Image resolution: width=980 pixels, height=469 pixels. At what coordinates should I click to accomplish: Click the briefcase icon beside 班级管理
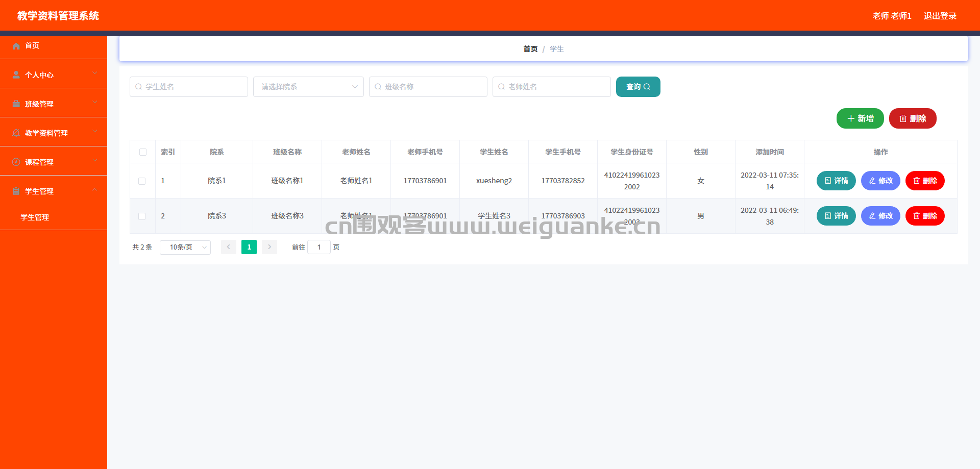point(16,104)
